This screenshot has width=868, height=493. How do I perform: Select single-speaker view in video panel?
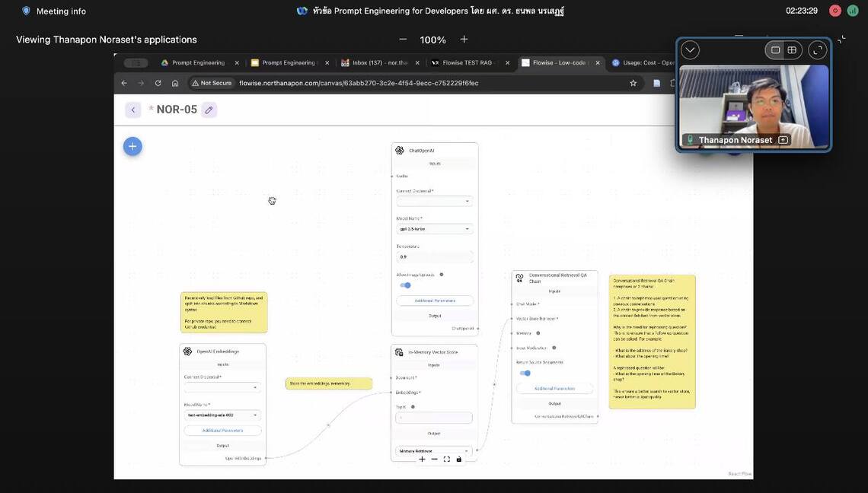point(775,50)
